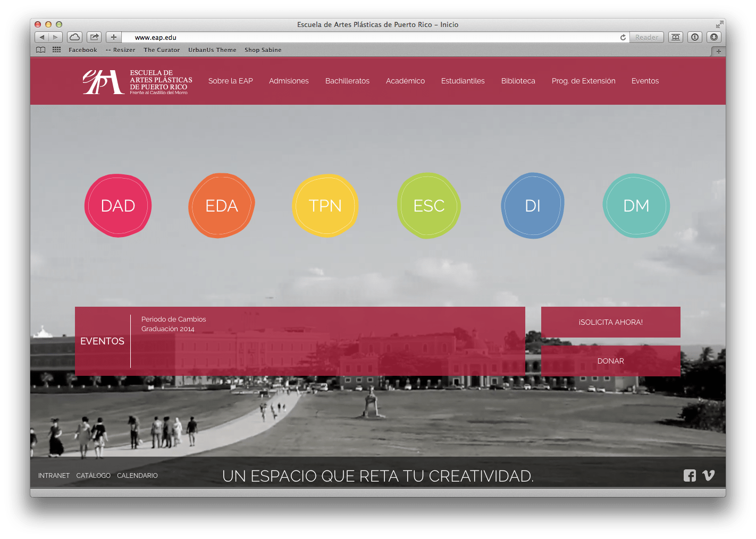This screenshot has width=756, height=539.
Task: Open the Downloads icon in toolbar
Action: click(714, 37)
